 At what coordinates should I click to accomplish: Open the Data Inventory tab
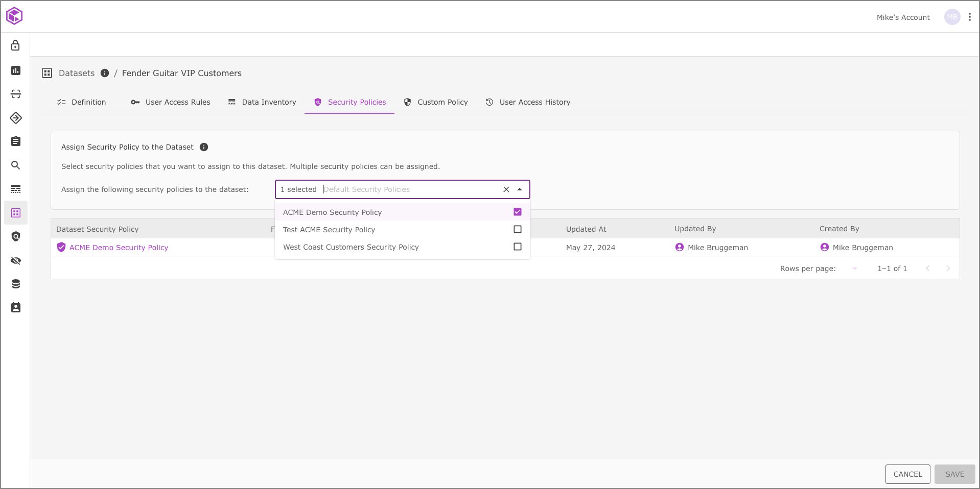262,102
